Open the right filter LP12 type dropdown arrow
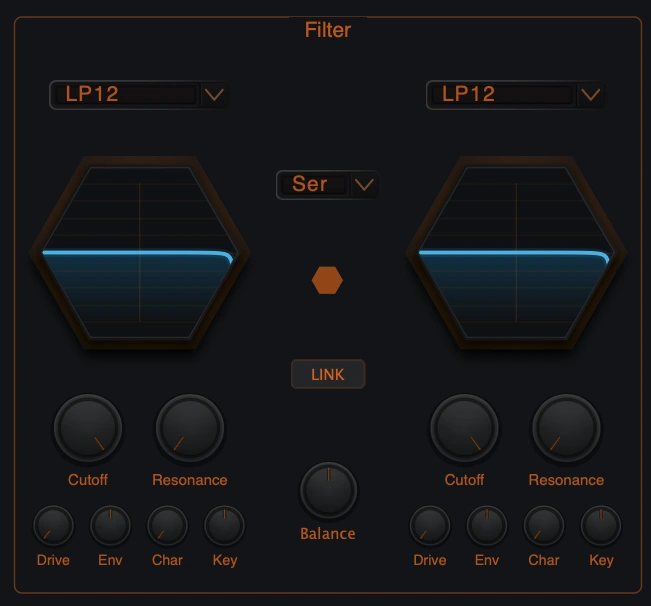 590,95
